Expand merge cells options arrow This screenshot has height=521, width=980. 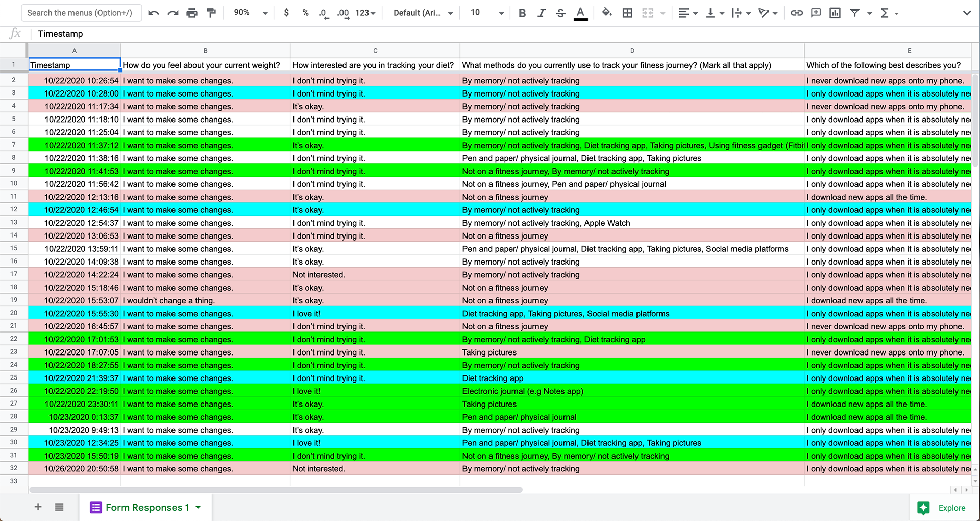(x=663, y=13)
